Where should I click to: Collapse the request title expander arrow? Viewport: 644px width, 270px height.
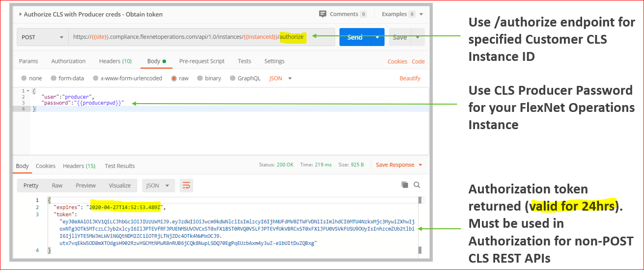point(20,14)
